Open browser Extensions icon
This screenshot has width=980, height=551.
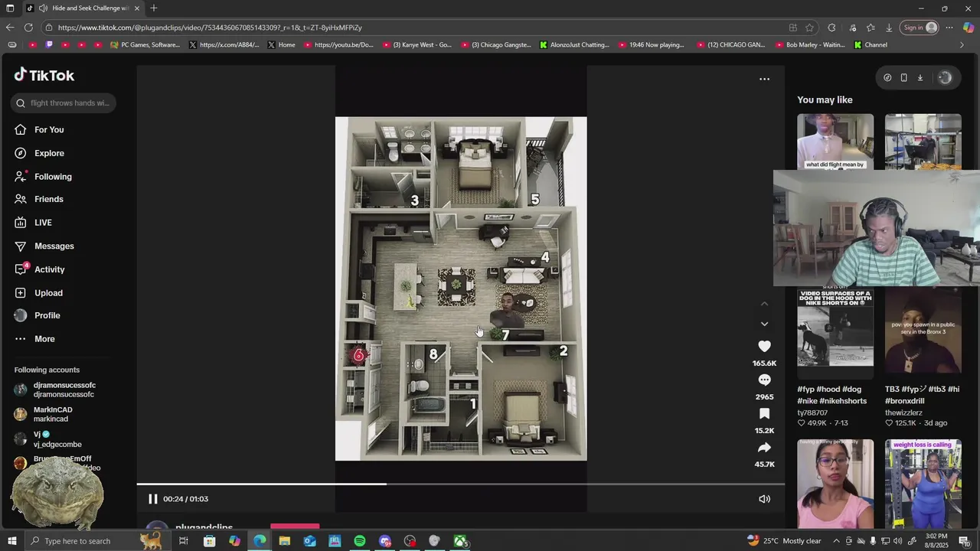click(x=832, y=28)
